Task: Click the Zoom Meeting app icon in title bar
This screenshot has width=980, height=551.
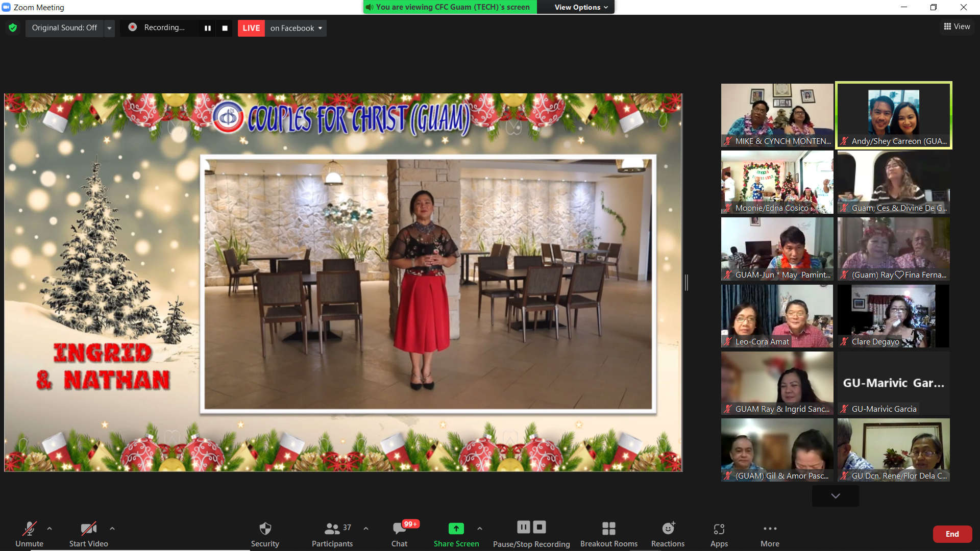Action: [6, 7]
